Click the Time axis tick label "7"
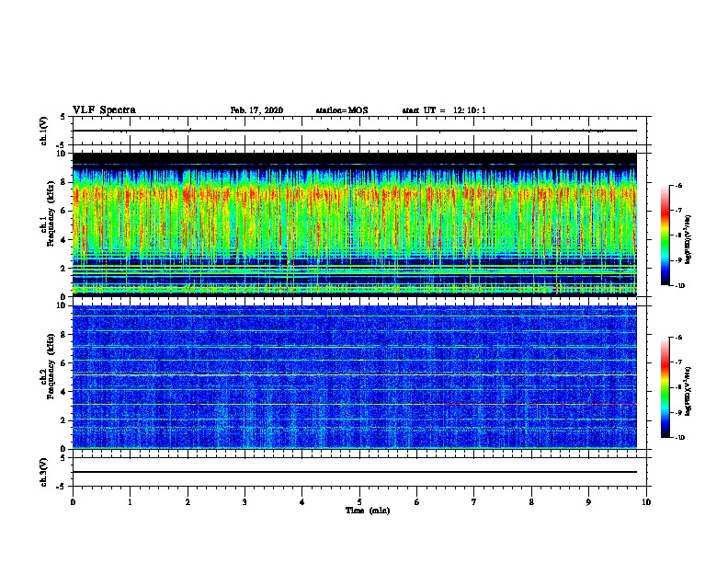The height and width of the screenshot is (563, 728). click(474, 502)
